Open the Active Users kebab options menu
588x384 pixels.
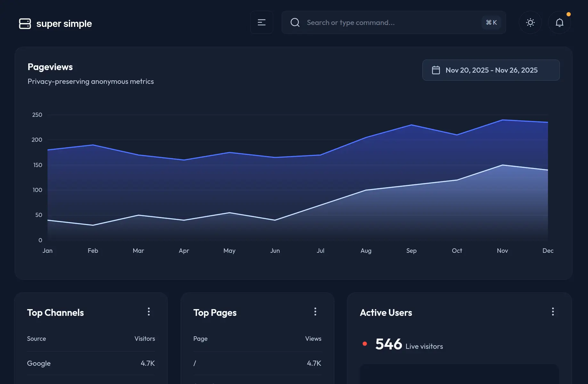pos(553,311)
